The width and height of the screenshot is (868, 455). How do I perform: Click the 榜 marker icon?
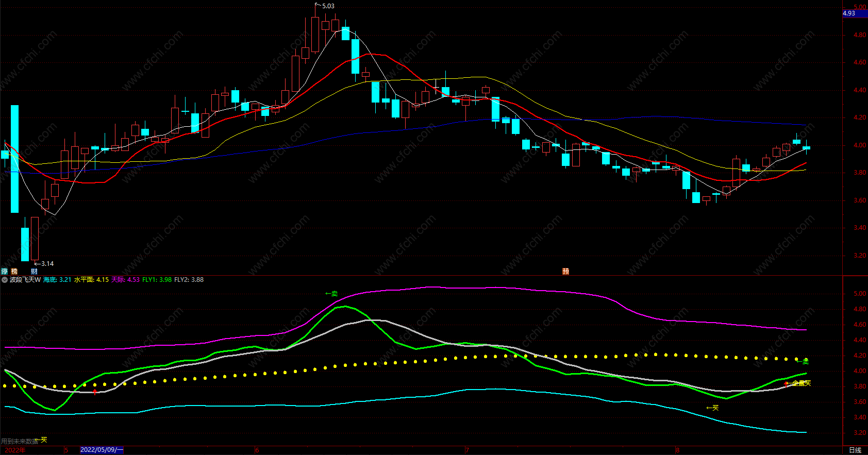[14, 271]
